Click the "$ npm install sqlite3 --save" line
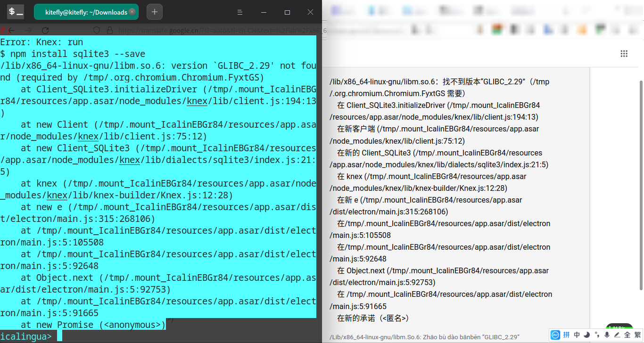Screen dimensions: 644x343 pos(73,54)
